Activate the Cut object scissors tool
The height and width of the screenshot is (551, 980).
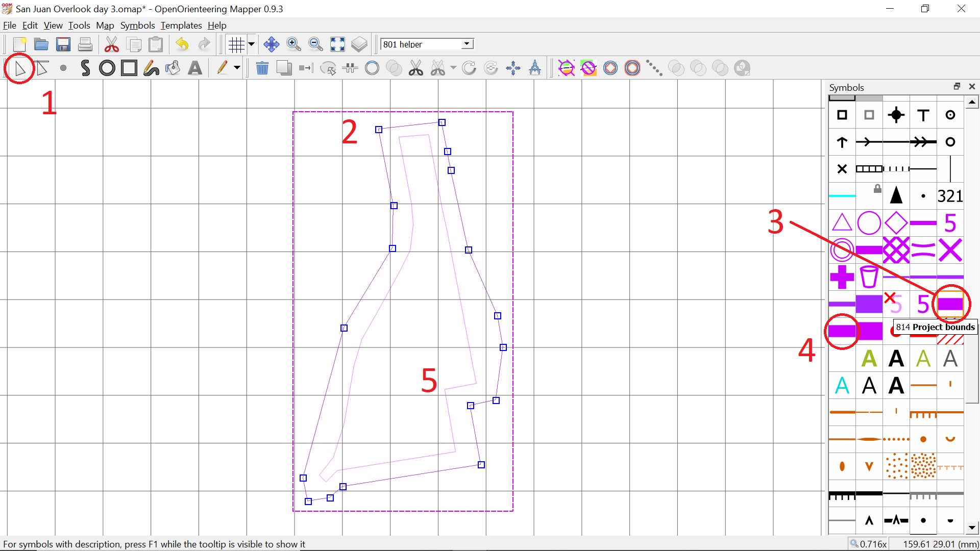[416, 68]
